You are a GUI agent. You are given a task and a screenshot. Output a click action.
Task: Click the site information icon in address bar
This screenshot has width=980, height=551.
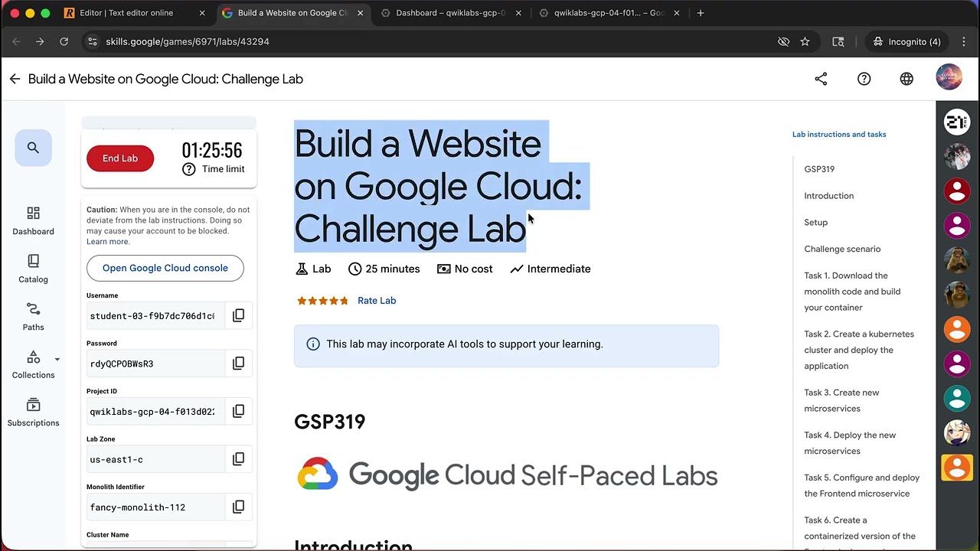(92, 42)
